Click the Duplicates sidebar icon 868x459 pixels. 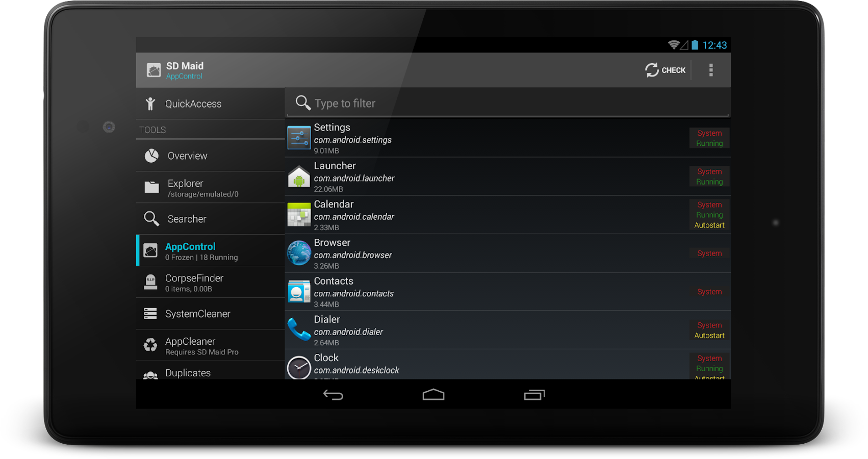pos(150,375)
